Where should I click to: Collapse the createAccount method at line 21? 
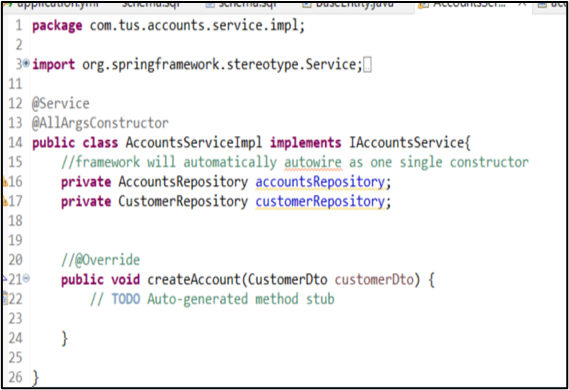pos(26,279)
